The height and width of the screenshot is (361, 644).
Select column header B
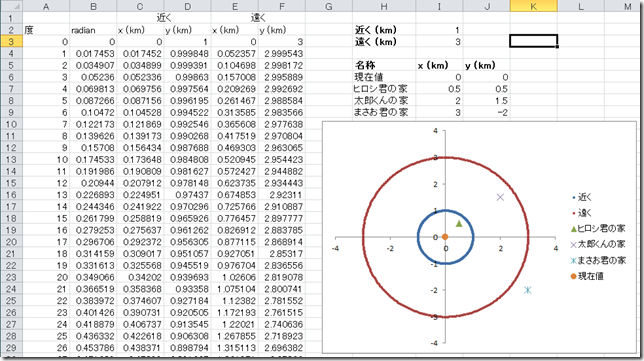tap(93, 6)
